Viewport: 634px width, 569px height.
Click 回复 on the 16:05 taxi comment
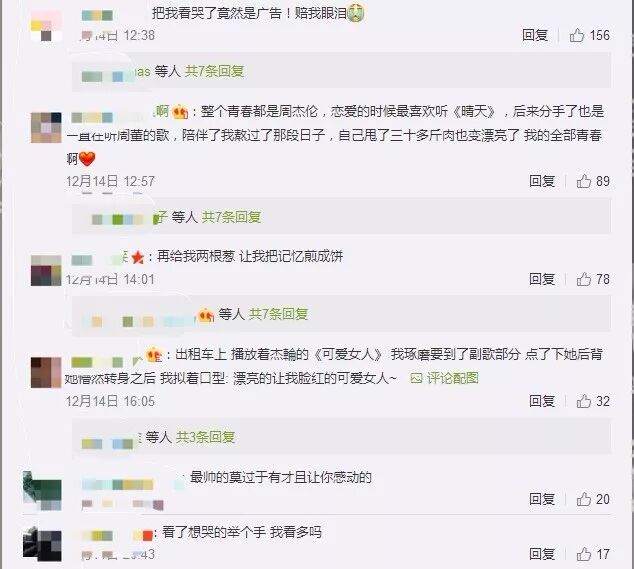(542, 401)
